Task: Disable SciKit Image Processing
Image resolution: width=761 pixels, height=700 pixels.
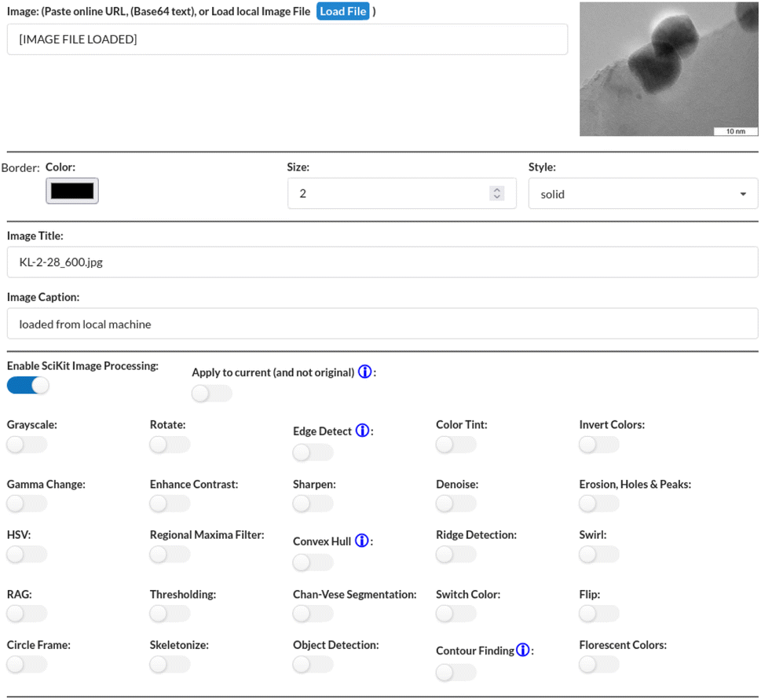Action: (x=27, y=385)
